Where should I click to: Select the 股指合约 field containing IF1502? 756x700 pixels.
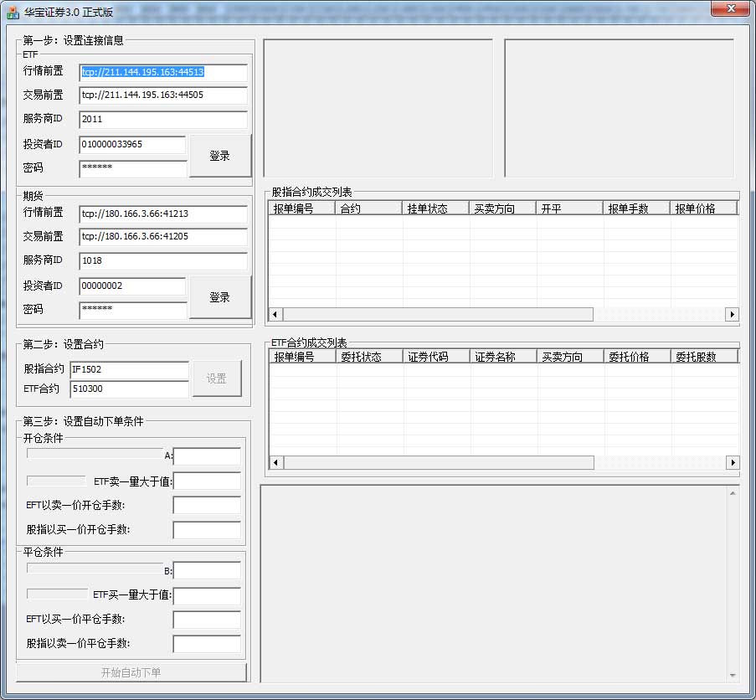pos(129,369)
